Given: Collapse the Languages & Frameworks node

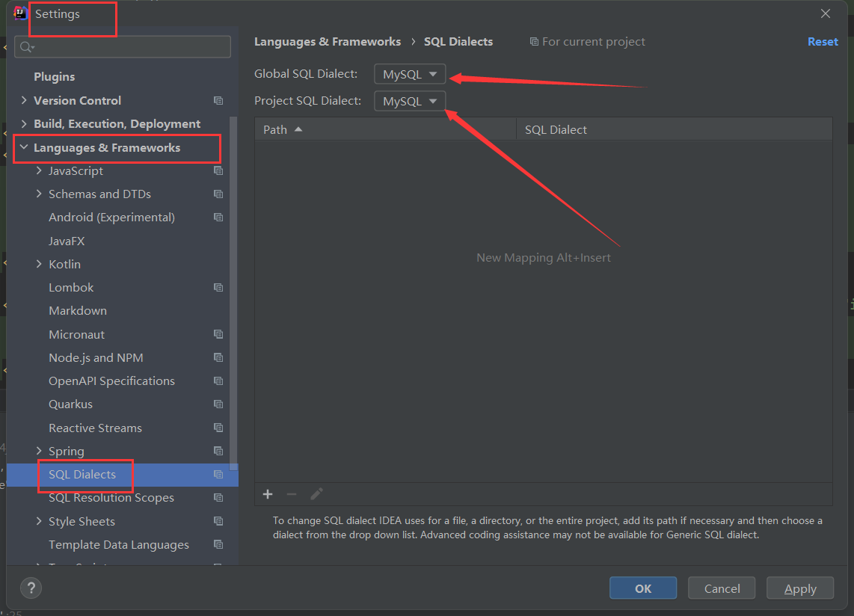Looking at the screenshot, I should (24, 147).
